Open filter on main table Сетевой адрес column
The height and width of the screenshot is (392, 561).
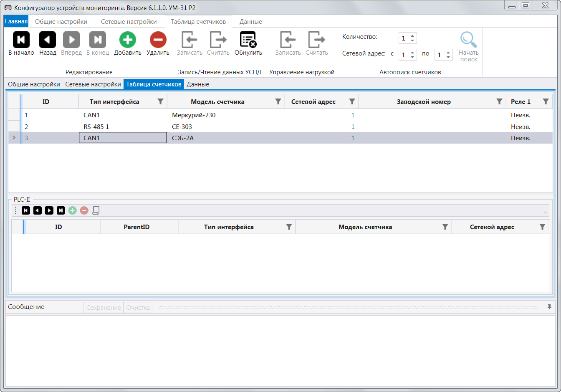352,101
